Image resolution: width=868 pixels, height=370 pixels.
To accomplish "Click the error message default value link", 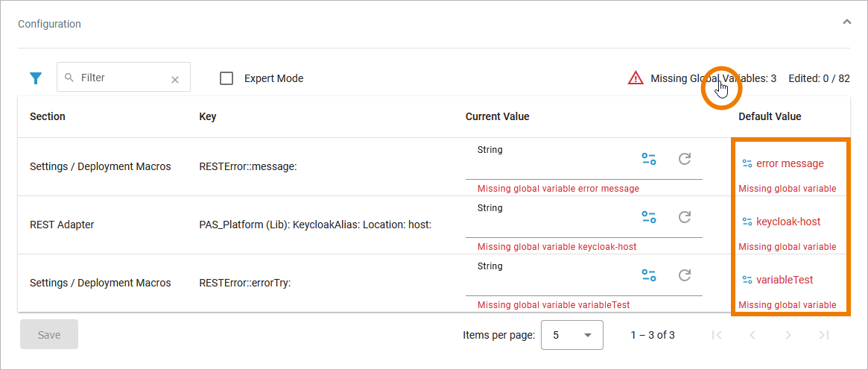I will 789,163.
